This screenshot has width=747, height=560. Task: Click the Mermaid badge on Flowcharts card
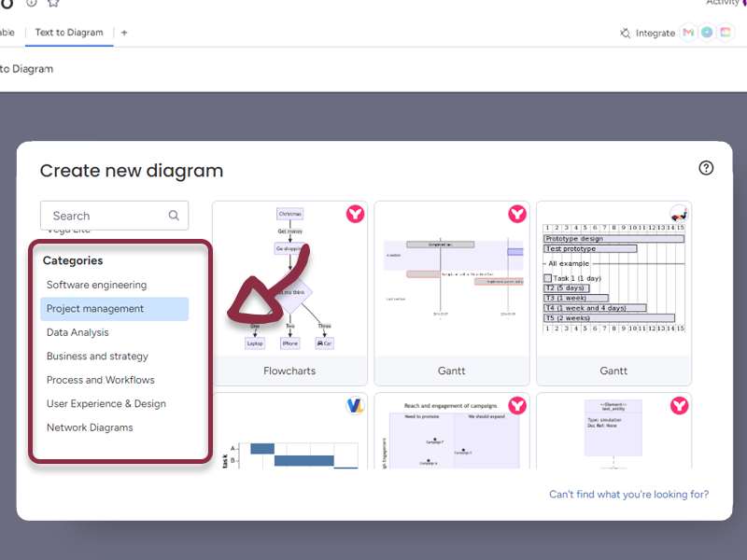[x=355, y=215]
